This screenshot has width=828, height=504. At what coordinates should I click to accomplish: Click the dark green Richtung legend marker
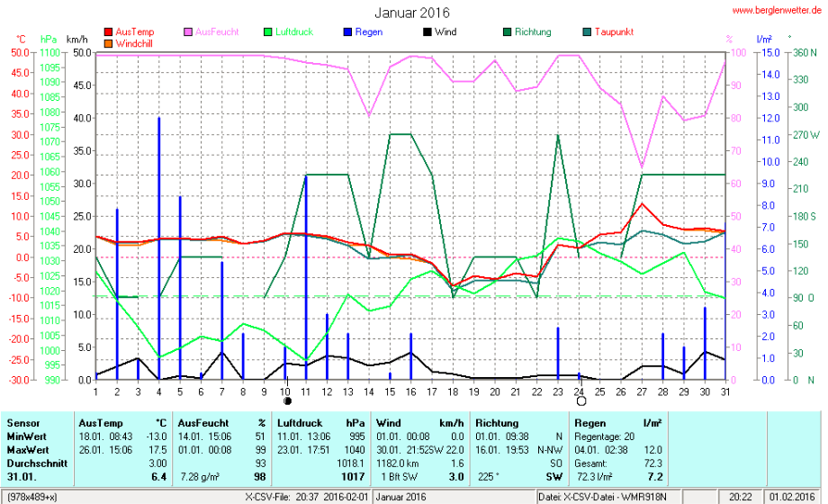(x=507, y=32)
